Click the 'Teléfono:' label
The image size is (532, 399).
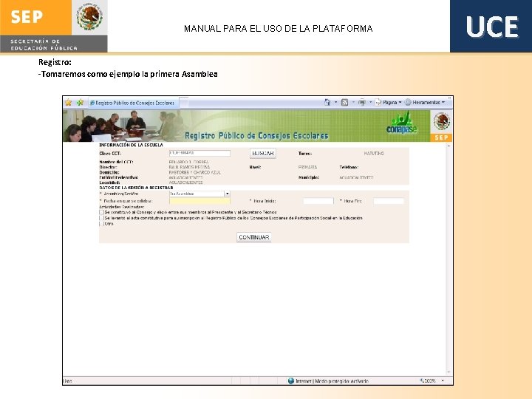click(x=349, y=167)
